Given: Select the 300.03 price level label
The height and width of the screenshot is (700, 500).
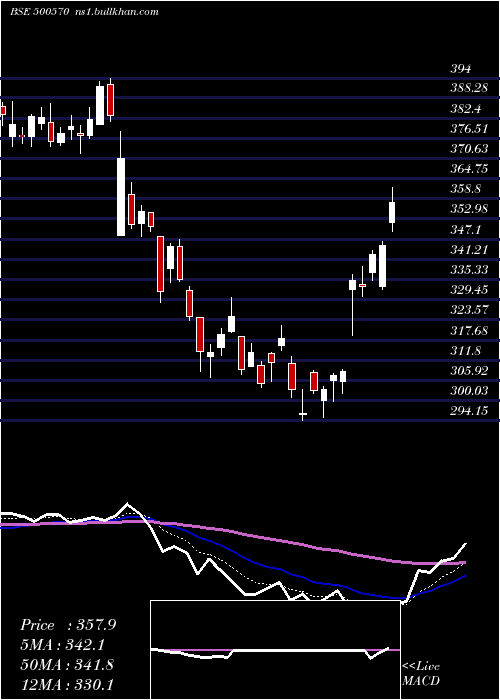Looking at the screenshot, I should click(469, 391).
